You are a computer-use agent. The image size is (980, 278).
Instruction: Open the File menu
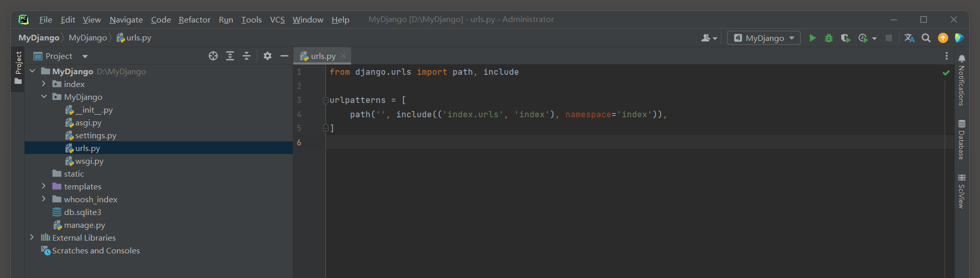point(46,19)
